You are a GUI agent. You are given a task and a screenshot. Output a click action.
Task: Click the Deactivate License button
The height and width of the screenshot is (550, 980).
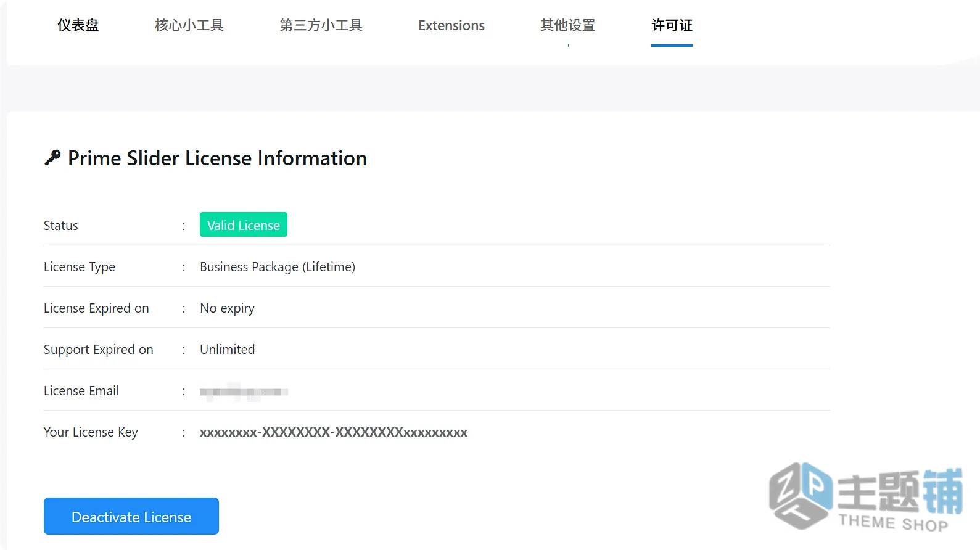(x=131, y=516)
